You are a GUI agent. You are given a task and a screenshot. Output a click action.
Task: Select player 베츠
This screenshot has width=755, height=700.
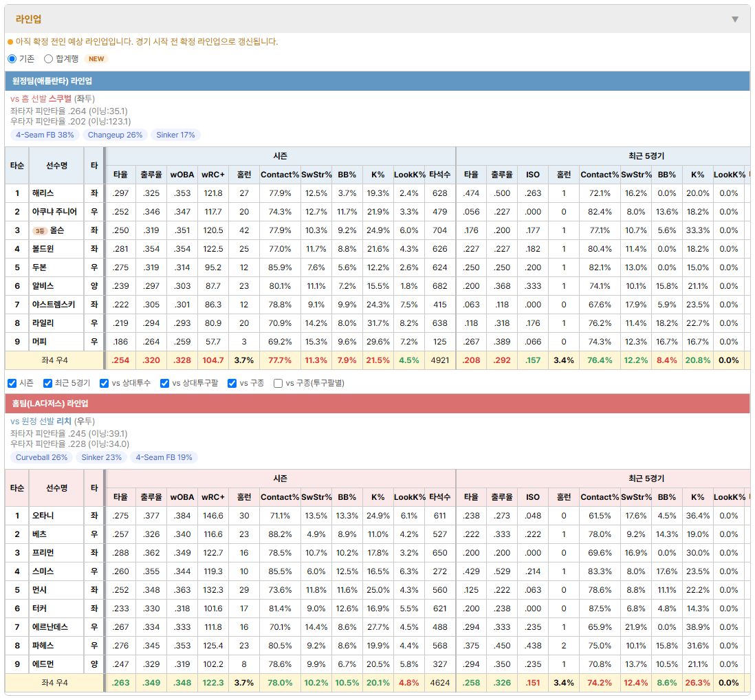click(39, 534)
